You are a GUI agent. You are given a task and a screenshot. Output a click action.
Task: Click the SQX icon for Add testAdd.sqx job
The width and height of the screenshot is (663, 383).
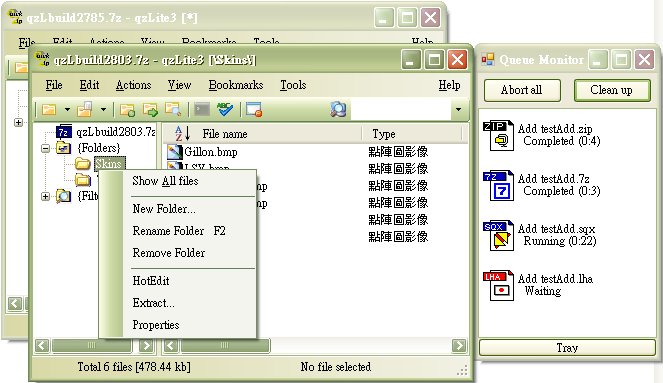point(499,235)
